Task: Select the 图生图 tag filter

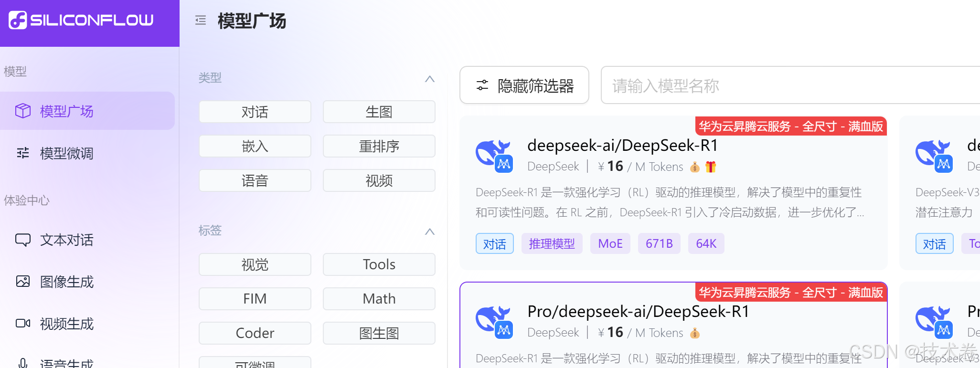Action: [379, 333]
